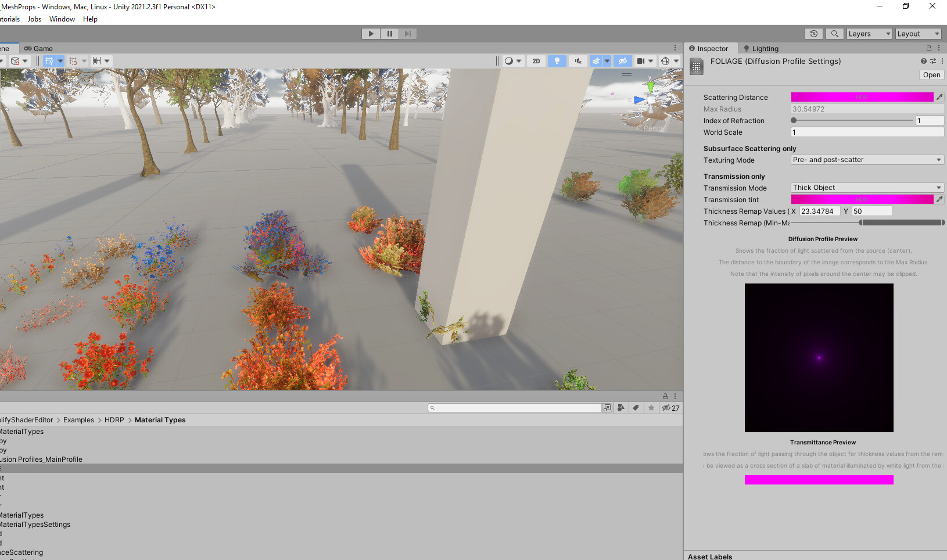Click the Transmission tint color swatch

pyautogui.click(x=863, y=199)
